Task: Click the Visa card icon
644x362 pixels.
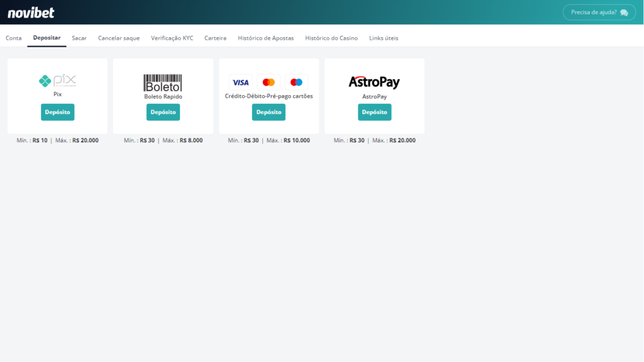Action: [x=241, y=82]
